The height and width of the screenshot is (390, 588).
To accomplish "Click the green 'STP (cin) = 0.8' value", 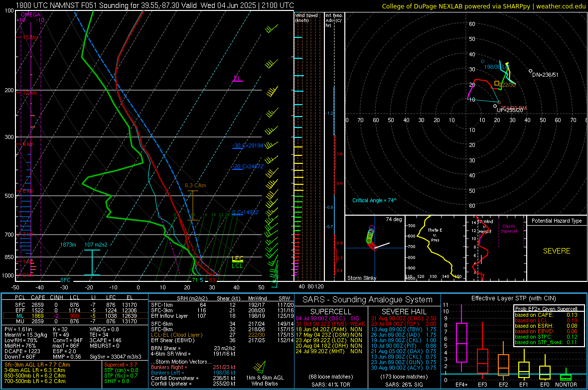I will [121, 370].
